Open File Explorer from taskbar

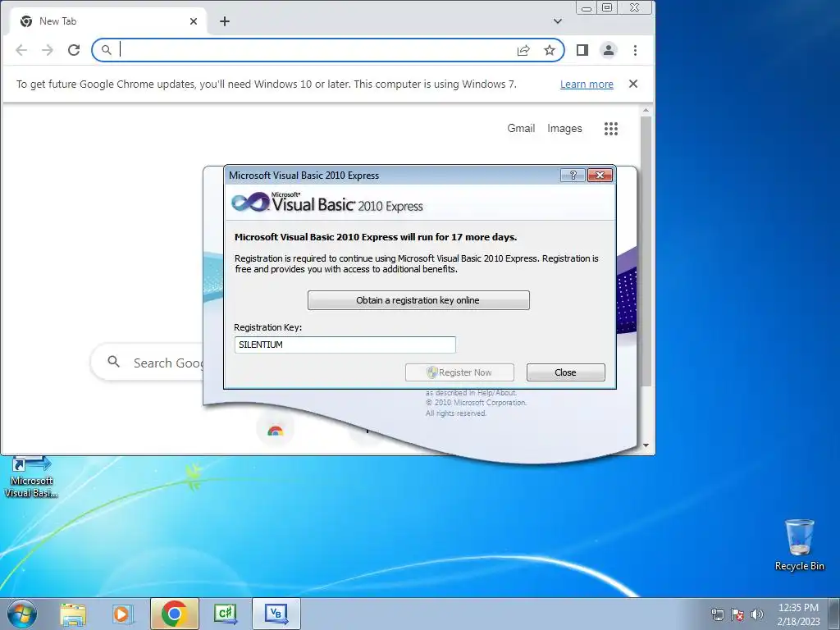[73, 614]
